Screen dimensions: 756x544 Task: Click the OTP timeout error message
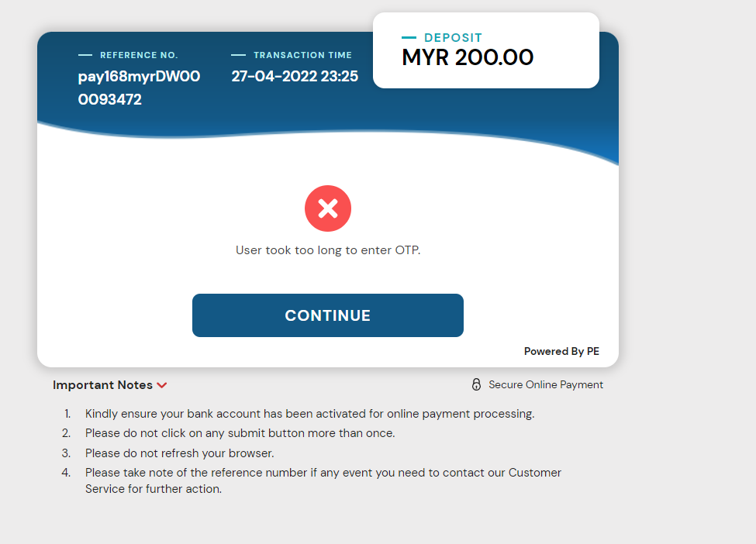[x=328, y=250]
